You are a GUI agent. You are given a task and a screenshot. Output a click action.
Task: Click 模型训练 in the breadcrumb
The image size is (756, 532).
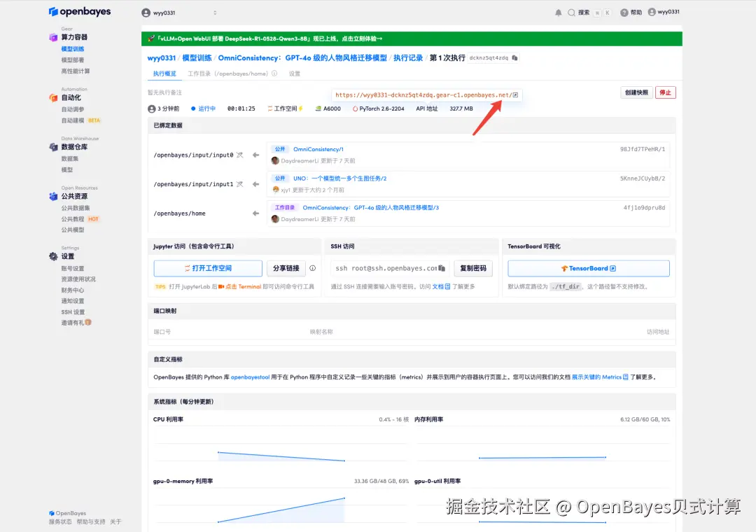(x=197, y=58)
